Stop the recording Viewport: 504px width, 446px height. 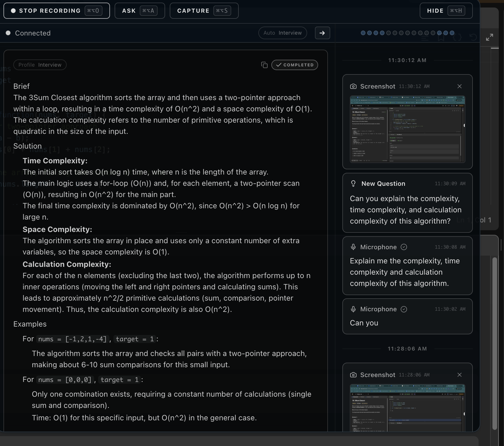pos(57,11)
